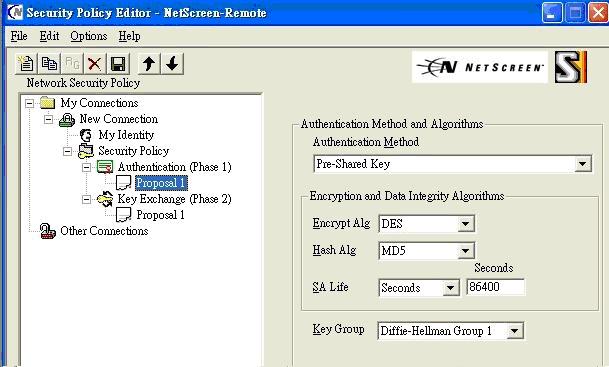Open the Key Group dropdown
Viewport: 609px width, 367px height.
coord(514,331)
